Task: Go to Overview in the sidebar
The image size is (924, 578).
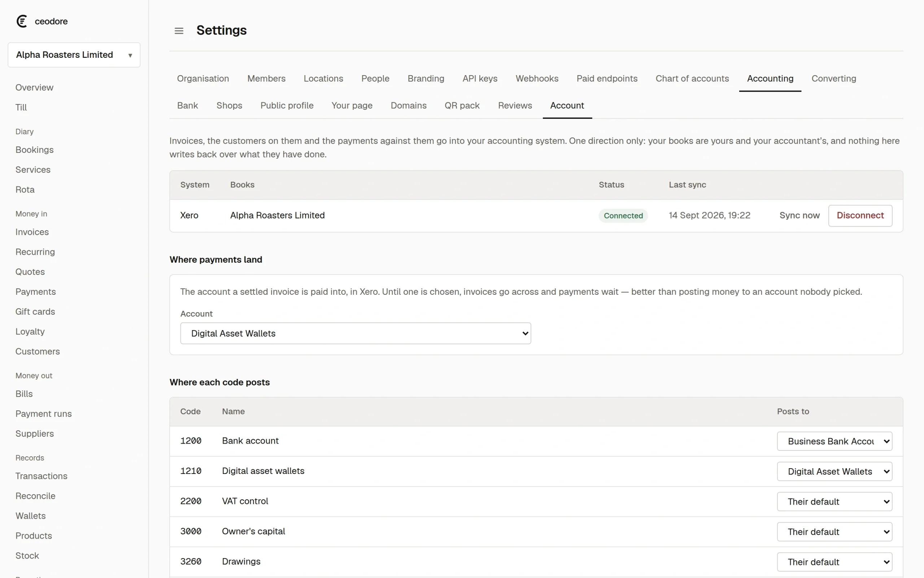Action: point(34,87)
